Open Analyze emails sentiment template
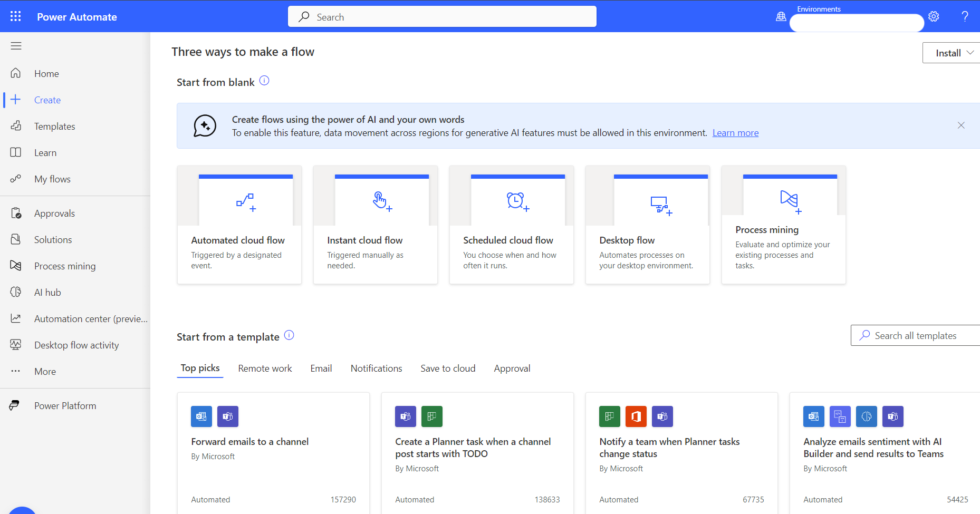Screen dimensions: 980x514 [x=873, y=448]
